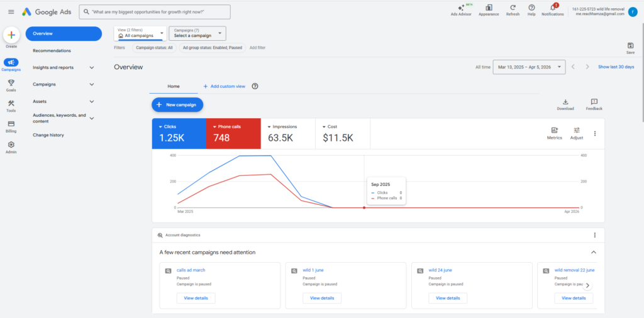This screenshot has height=318, width=644.
Task: Change the Clicks metric tile
Action: pyautogui.click(x=179, y=133)
